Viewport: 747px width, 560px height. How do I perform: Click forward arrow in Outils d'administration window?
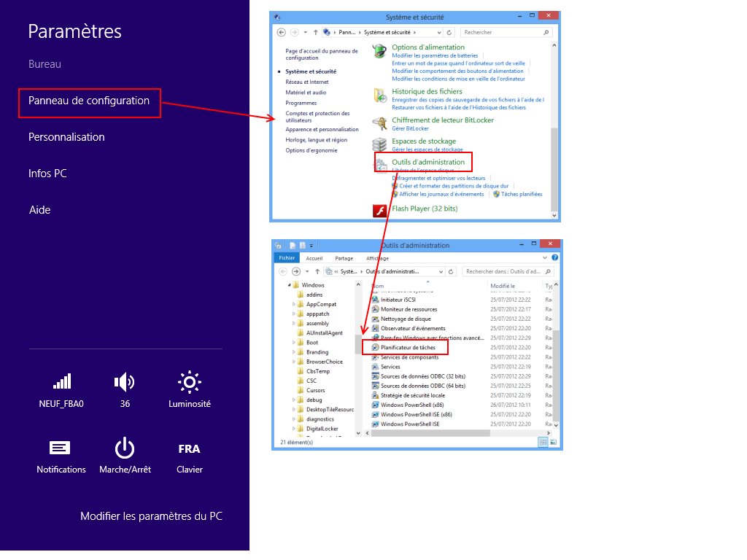click(296, 271)
